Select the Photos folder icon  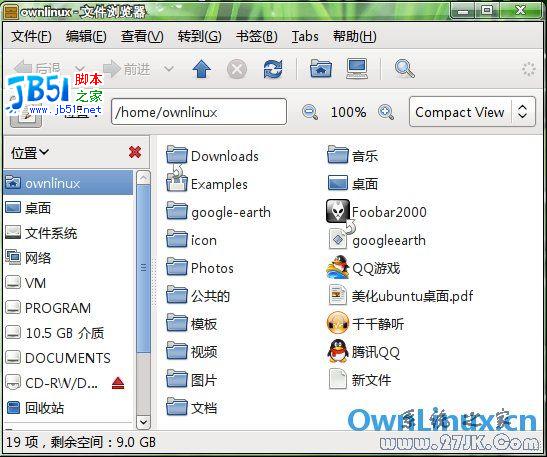click(177, 267)
